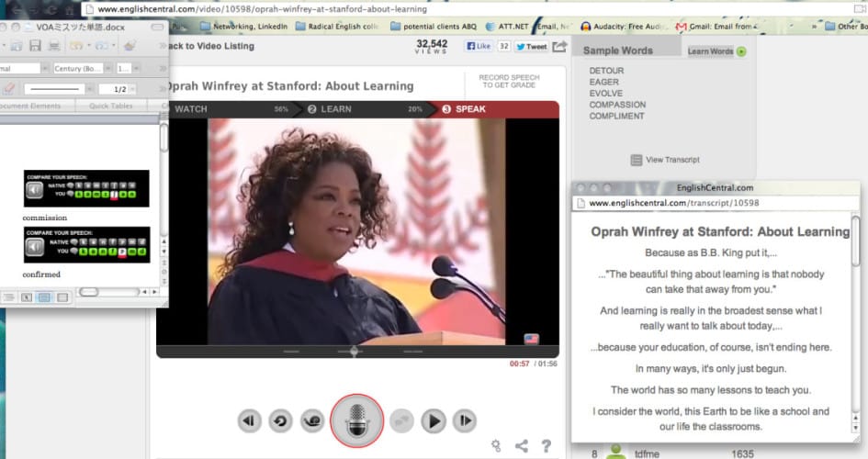This screenshot has width=868, height=459.
Task: Click the Undo icon in Word toolbar
Action: tap(76, 45)
